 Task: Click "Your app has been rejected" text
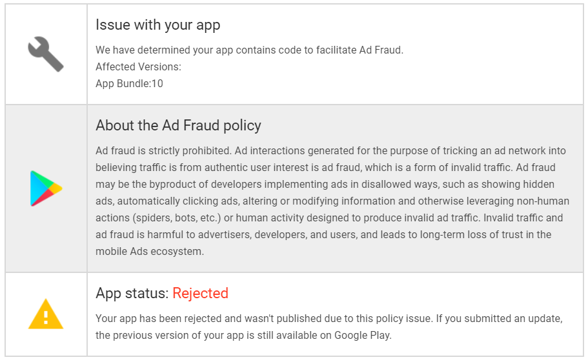(x=155, y=319)
